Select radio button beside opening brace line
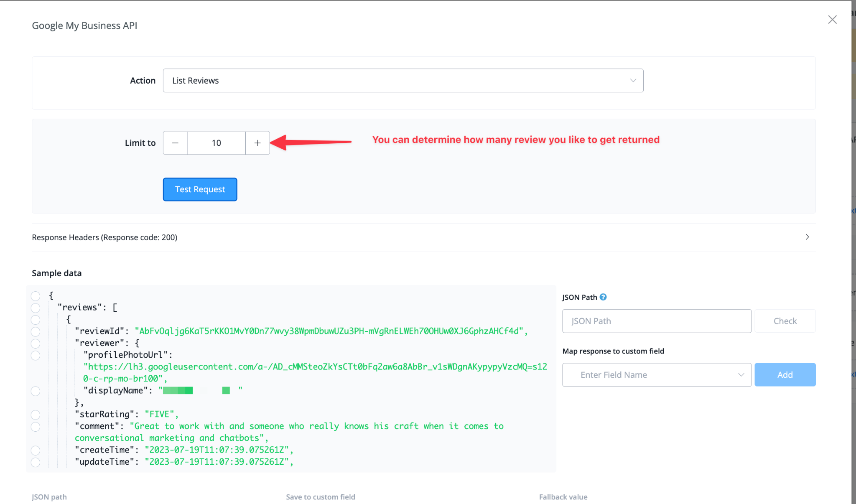The width and height of the screenshot is (856, 504). (36, 296)
